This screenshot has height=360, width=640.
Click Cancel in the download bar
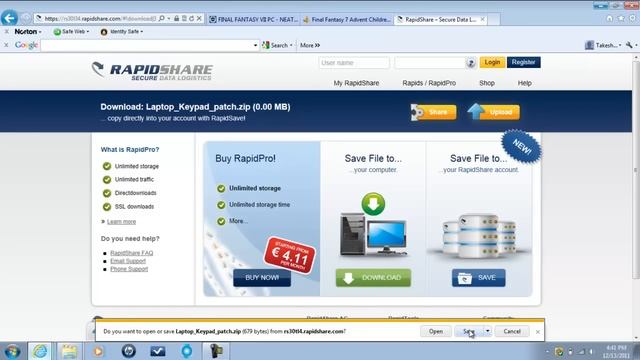(x=512, y=331)
